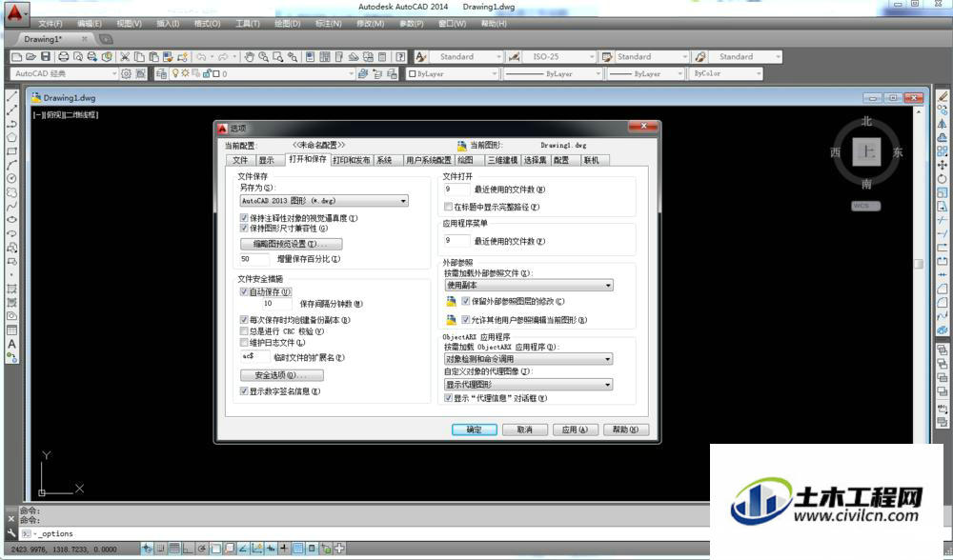953x560 pixels.
Task: Switch to the 选择集 tab
Action: [535, 160]
